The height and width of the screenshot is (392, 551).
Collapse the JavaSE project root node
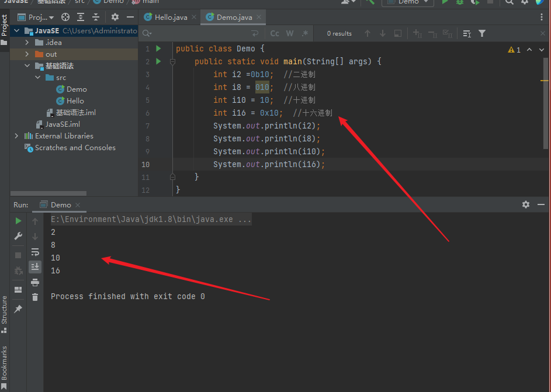click(16, 31)
